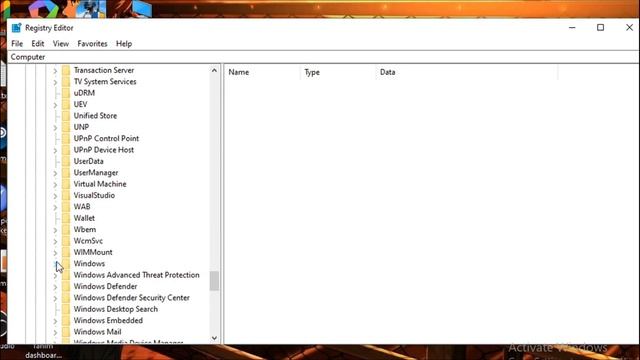Click the Windows Advanced Threat Protection folder icon
Image resolution: width=640 pixels, height=360 pixels.
[66, 275]
